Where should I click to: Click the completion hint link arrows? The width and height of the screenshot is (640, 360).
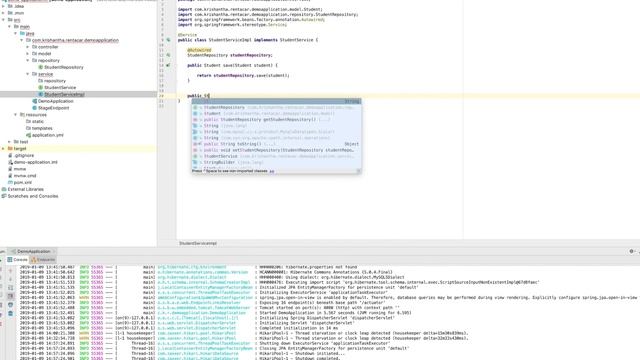(272, 171)
